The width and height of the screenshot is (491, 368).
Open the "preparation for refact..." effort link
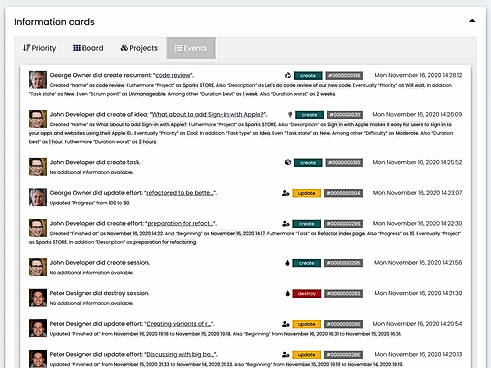tap(181, 224)
